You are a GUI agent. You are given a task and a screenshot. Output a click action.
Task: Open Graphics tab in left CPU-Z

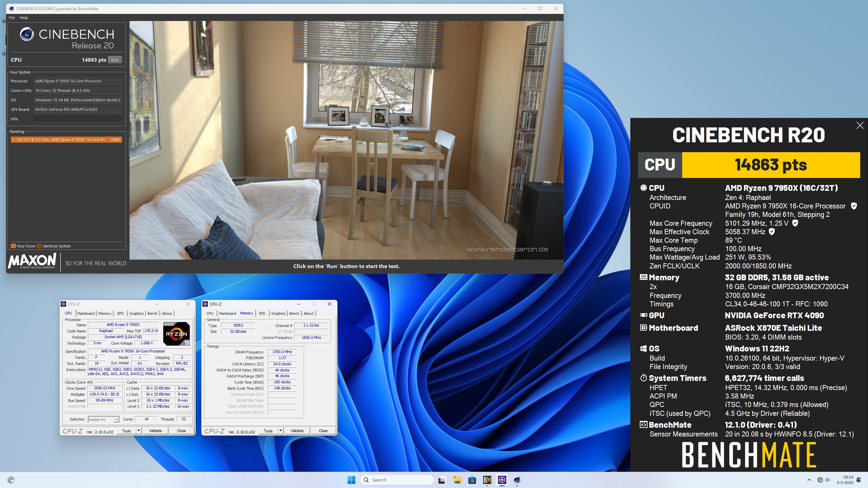point(137,313)
